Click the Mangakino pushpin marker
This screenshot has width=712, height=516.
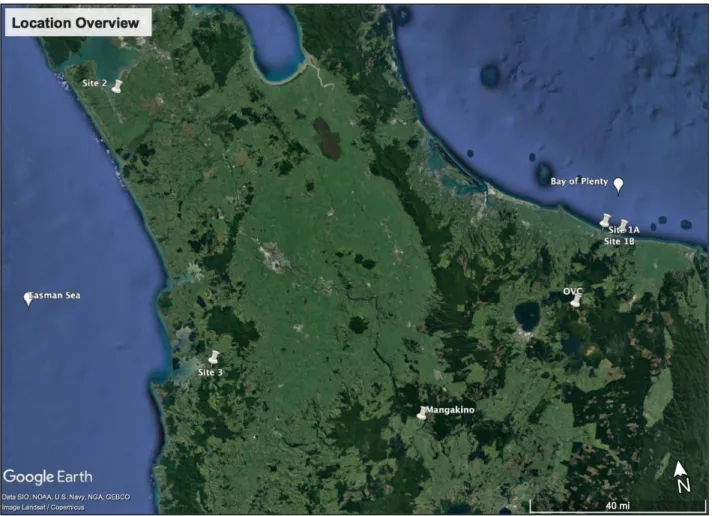click(422, 413)
